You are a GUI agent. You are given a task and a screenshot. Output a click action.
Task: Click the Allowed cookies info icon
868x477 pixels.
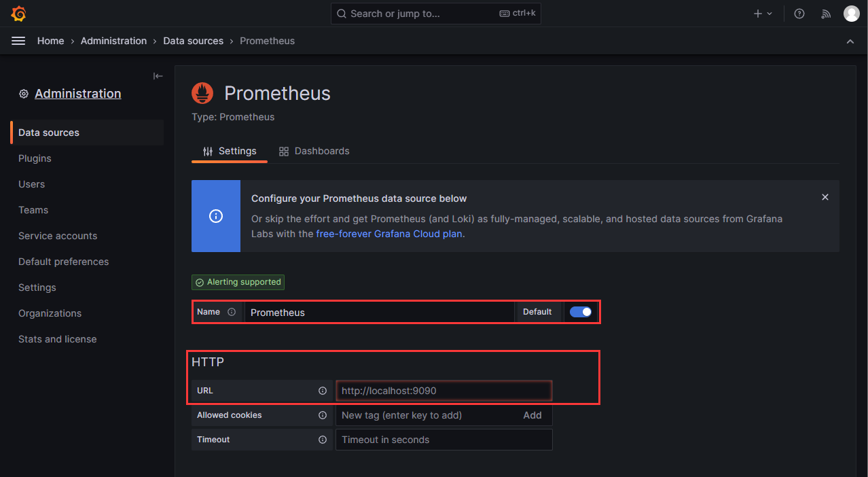pos(323,415)
